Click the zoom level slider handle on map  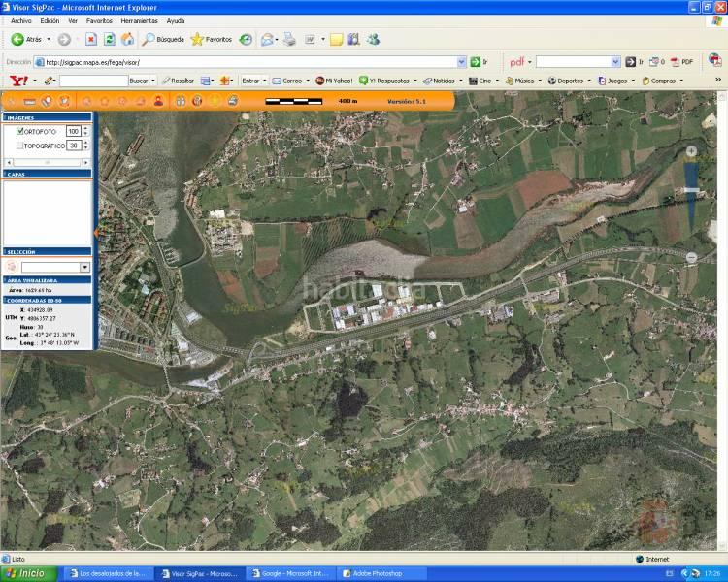[x=691, y=190]
